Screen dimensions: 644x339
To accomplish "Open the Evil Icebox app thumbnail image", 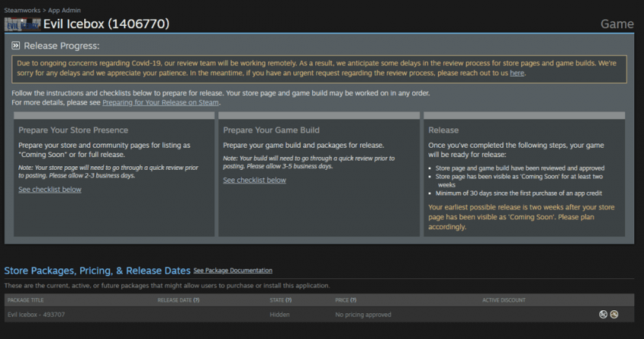I will pyautogui.click(x=23, y=24).
